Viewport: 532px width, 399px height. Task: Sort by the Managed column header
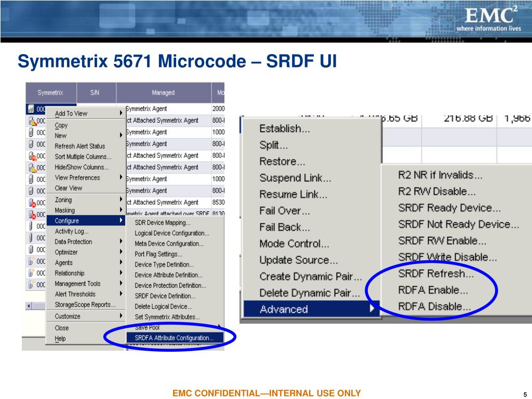164,92
